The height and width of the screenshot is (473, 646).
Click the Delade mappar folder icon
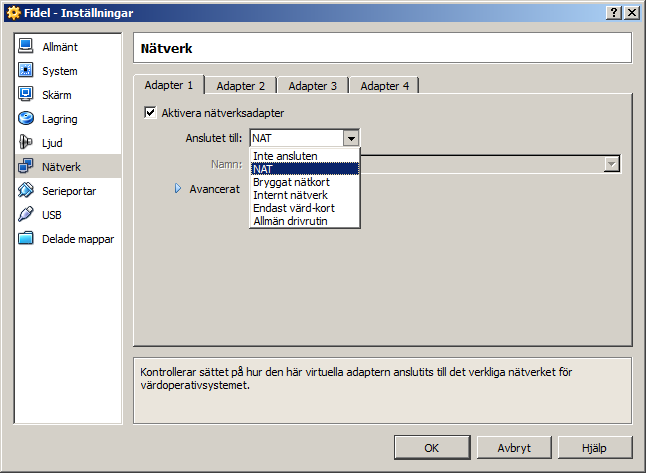(26, 239)
